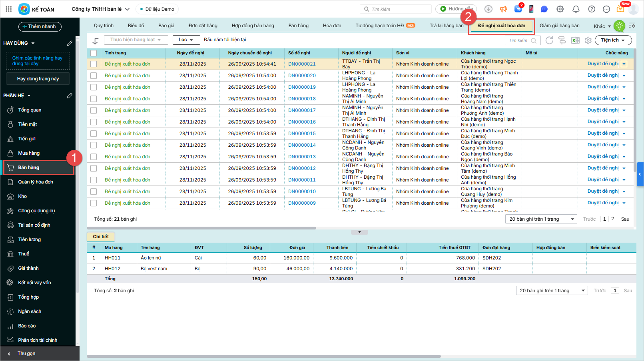Viewport: 644px width, 361px height.
Task: Edit the HAY DÙNG section pencil
Action: pyautogui.click(x=70, y=43)
